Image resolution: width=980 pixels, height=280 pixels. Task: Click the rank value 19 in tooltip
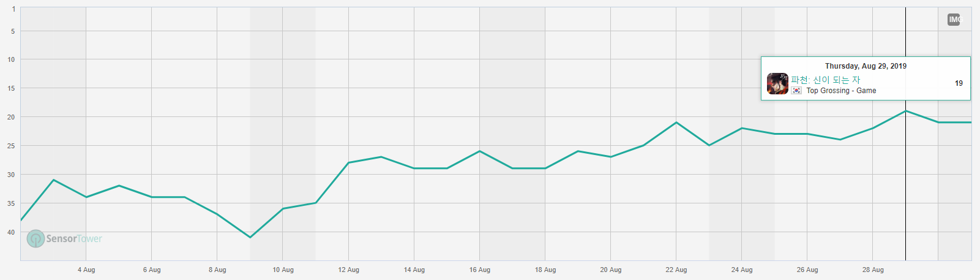pyautogui.click(x=959, y=83)
